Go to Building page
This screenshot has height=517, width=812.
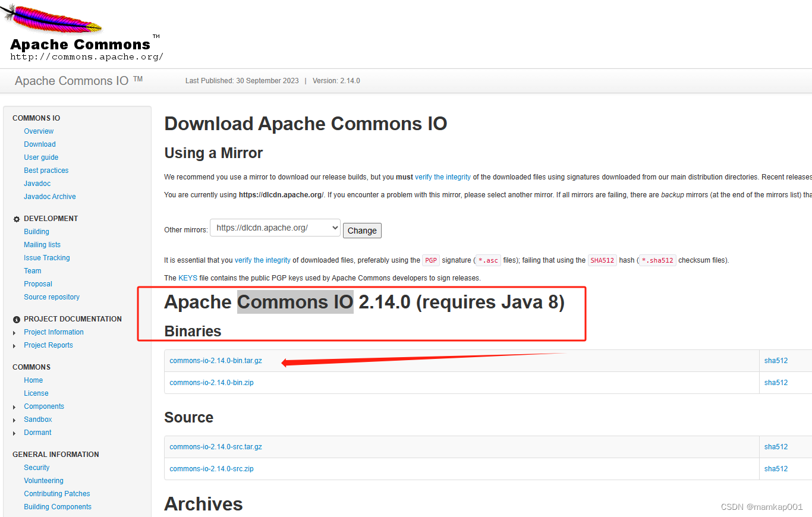[x=36, y=232]
